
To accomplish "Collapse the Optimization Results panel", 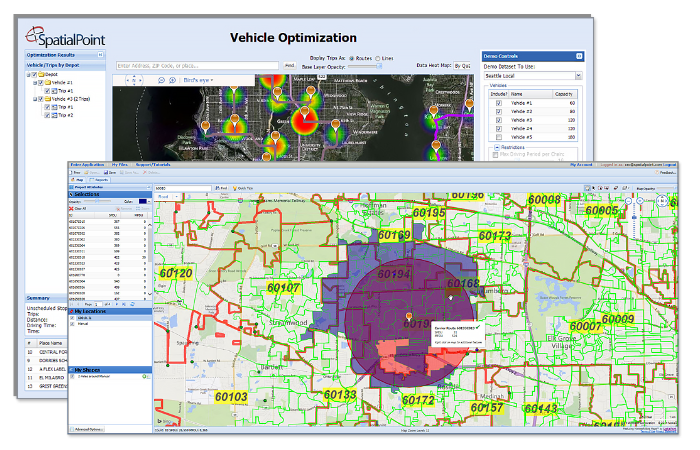I will (100, 54).
